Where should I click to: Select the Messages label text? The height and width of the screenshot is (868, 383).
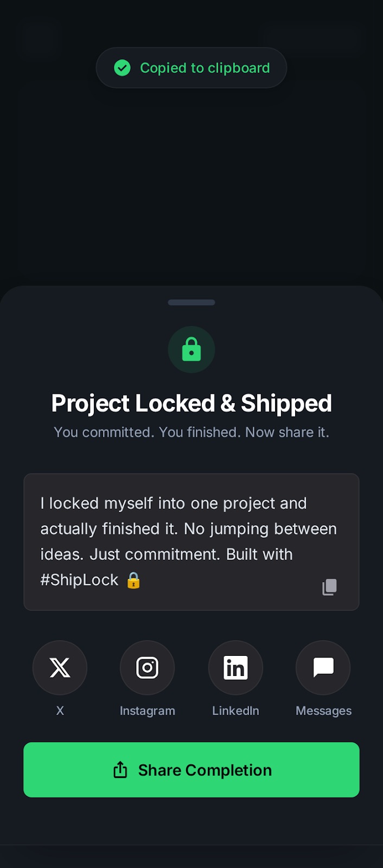point(323,711)
